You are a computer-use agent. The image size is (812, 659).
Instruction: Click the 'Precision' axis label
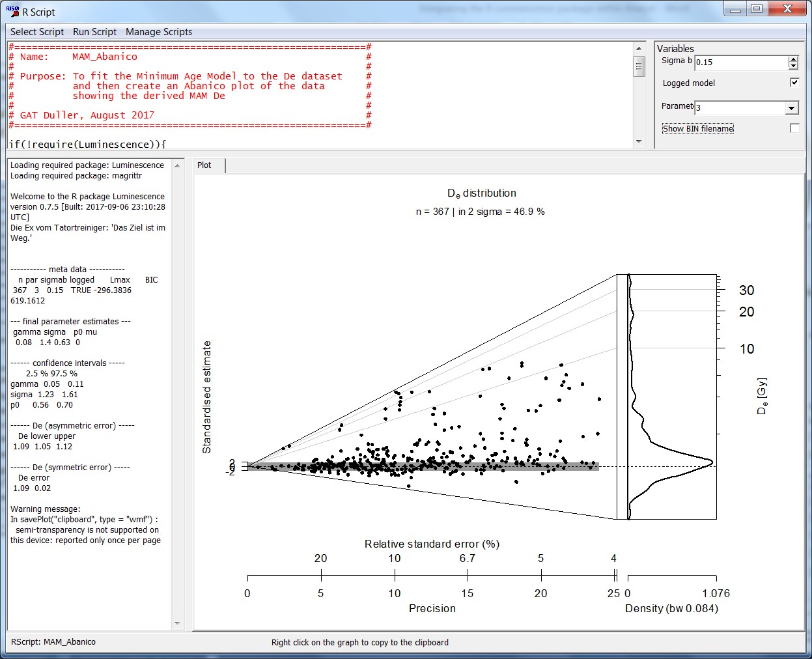tap(432, 608)
